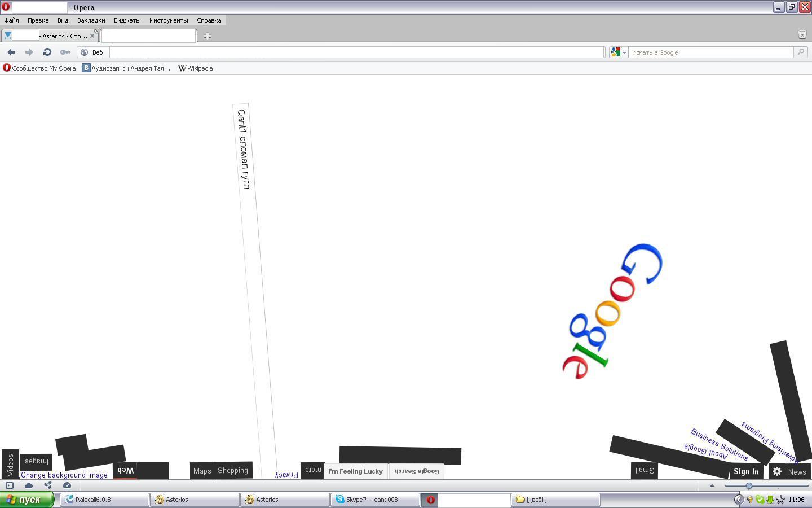Click the address bar field
Screen dimensions: 812x508
[357, 52]
